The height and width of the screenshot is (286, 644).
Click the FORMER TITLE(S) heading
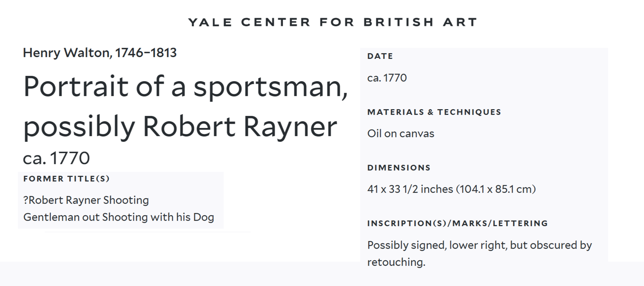point(66,179)
